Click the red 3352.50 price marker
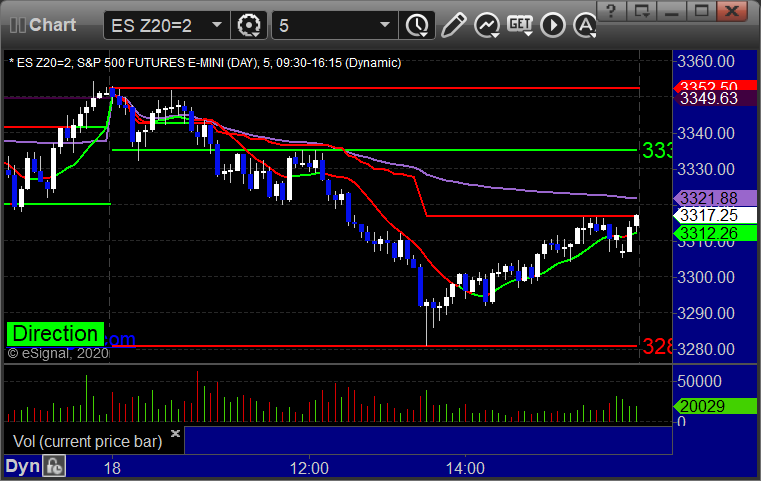 coord(715,86)
